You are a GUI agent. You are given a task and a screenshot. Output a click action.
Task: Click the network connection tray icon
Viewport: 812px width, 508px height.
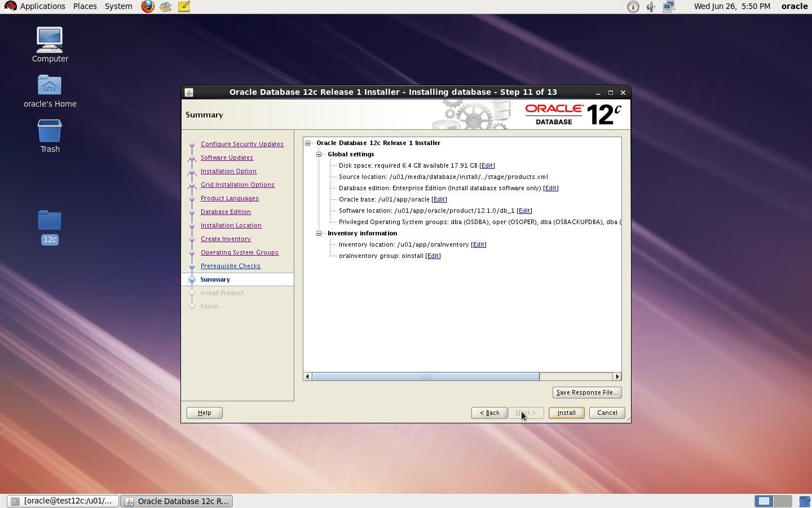click(x=669, y=6)
